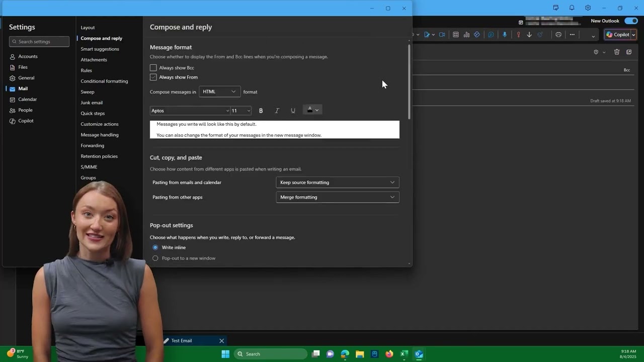Image resolution: width=644 pixels, height=362 pixels.
Task: Toggle Underline formatting in message format
Action: (x=293, y=111)
